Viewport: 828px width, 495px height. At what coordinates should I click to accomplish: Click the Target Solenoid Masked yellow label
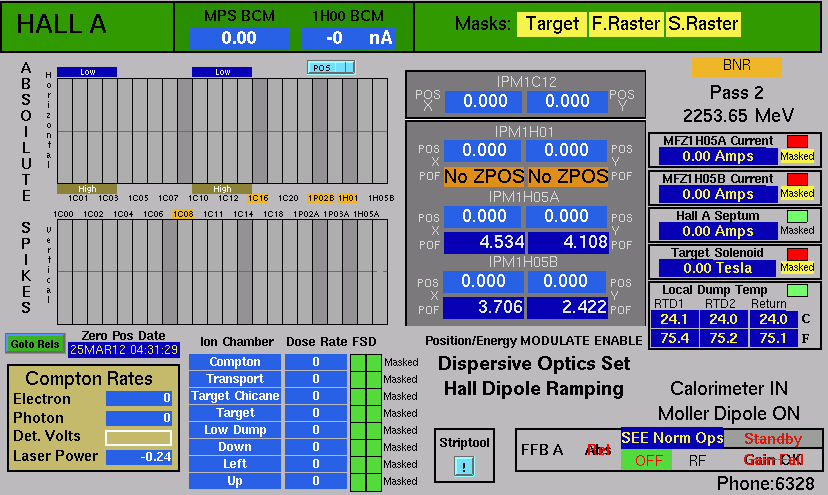(797, 267)
